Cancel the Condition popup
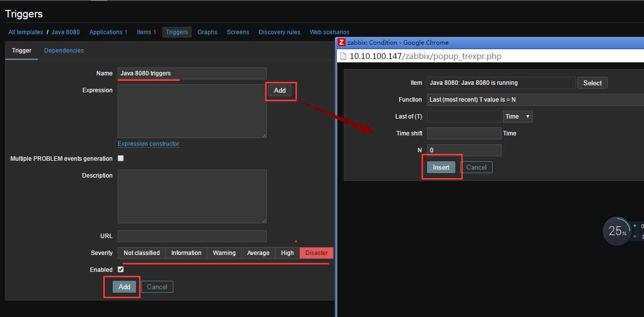This screenshot has width=644, height=317. 476,167
